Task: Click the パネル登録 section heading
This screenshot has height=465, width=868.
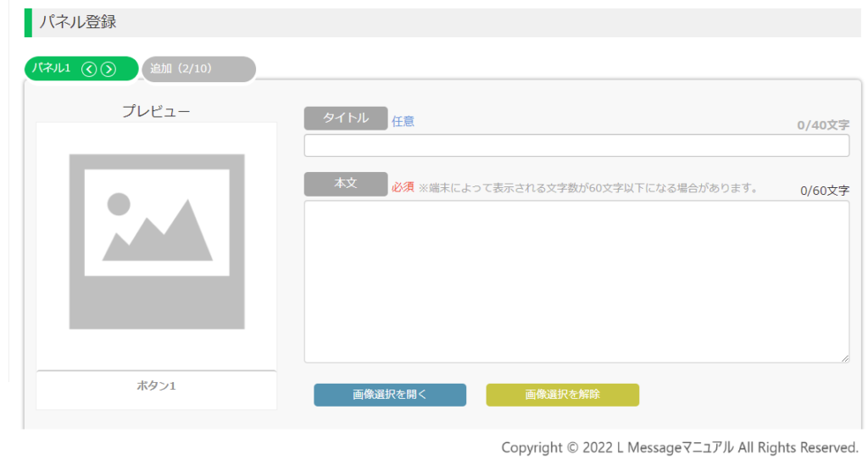Action: coord(77,22)
